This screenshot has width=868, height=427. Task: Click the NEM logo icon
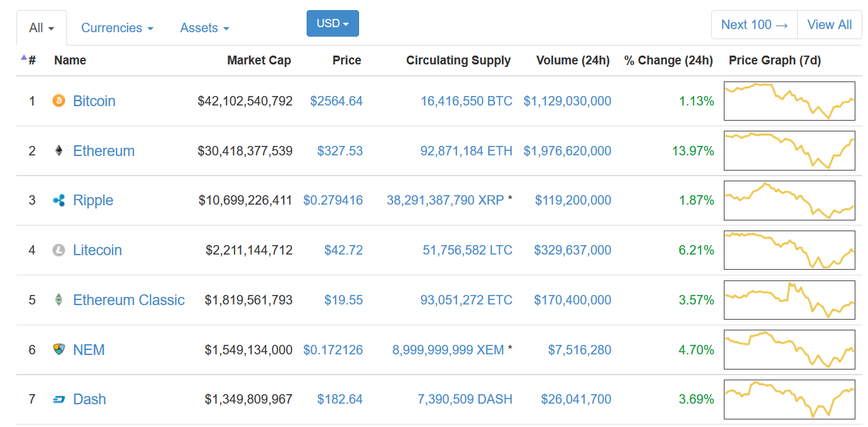59,350
